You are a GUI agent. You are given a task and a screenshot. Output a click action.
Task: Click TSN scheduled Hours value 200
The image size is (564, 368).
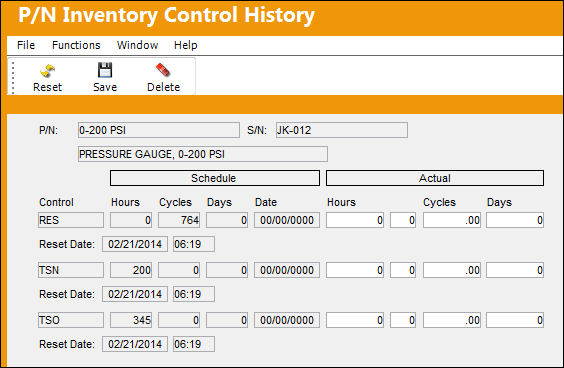click(x=131, y=270)
